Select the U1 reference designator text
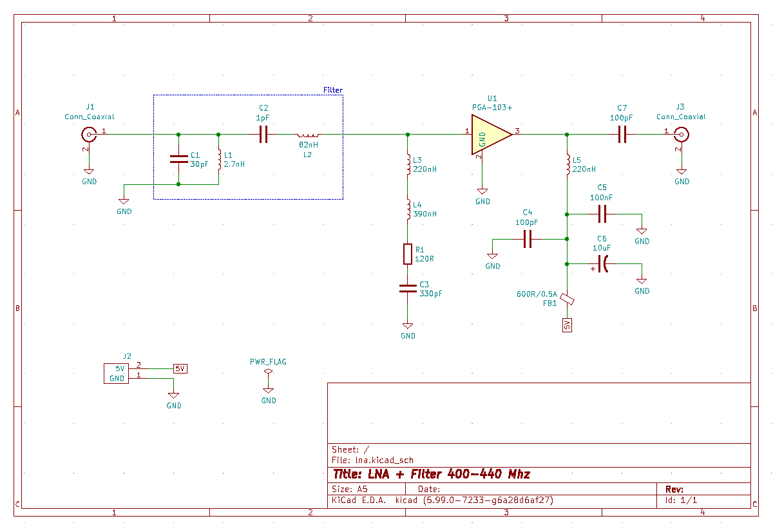Screen dimensions: 773x532 [x=492, y=98]
